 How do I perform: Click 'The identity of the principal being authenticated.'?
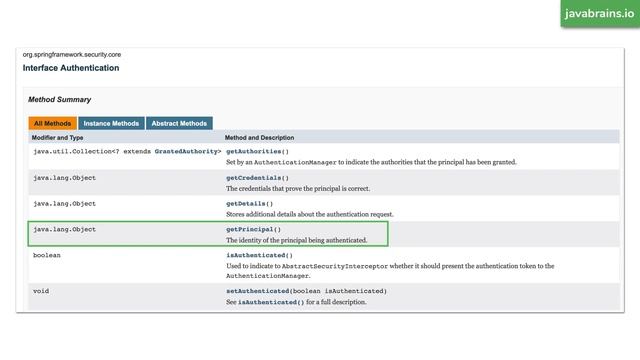point(297,240)
